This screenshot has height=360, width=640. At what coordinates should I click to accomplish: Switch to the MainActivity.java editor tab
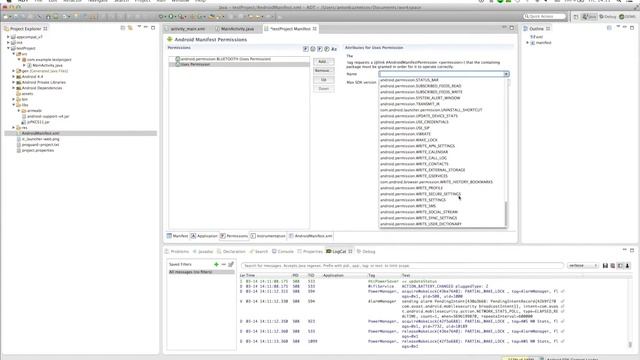tap(237, 29)
